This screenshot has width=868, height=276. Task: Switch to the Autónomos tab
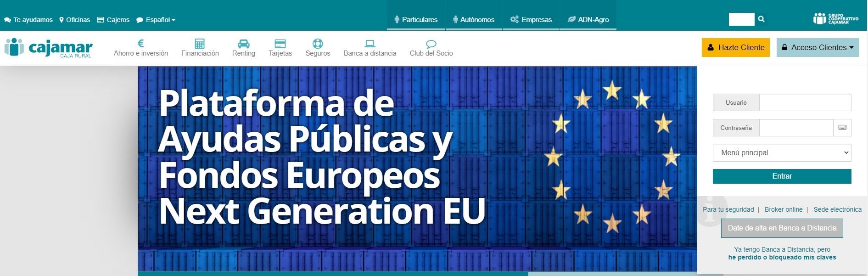[x=474, y=19]
